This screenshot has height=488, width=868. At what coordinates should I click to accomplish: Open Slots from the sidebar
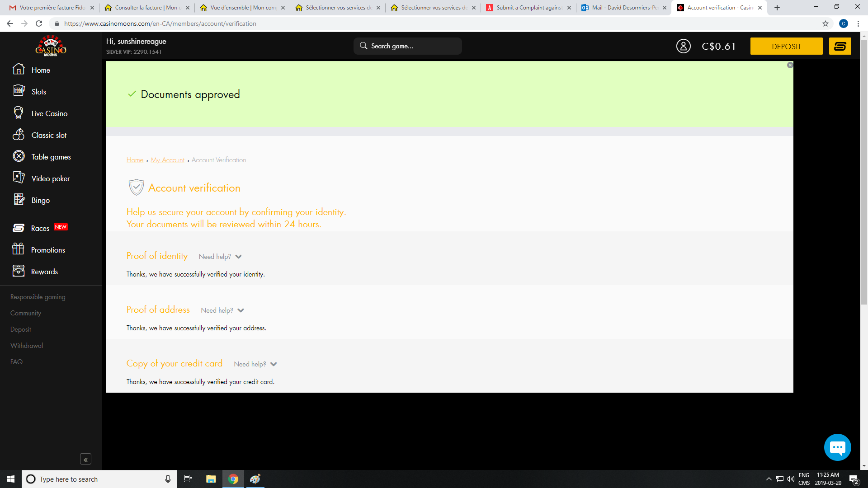click(39, 92)
